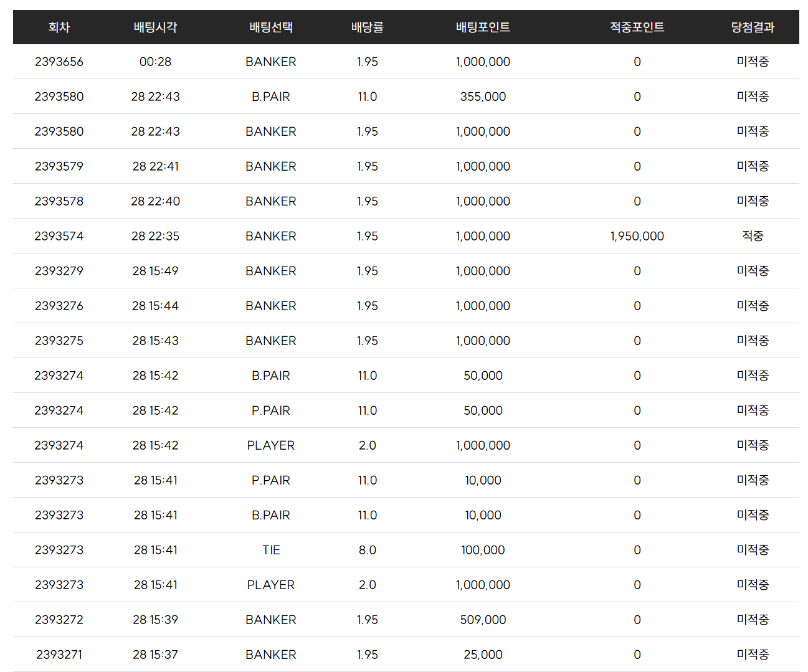Click the 당첨결과 column header

pyautogui.click(x=753, y=27)
